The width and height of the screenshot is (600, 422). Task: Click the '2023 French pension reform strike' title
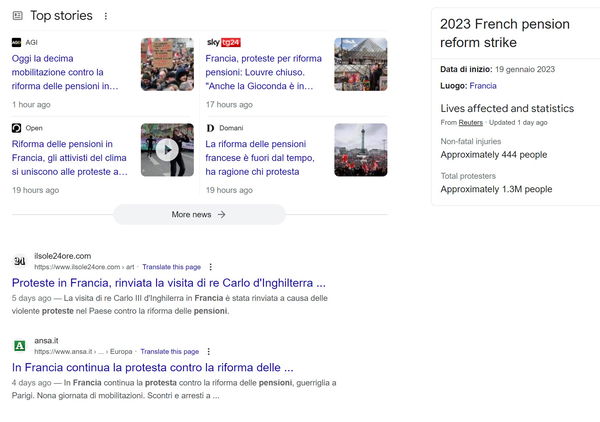click(x=505, y=33)
